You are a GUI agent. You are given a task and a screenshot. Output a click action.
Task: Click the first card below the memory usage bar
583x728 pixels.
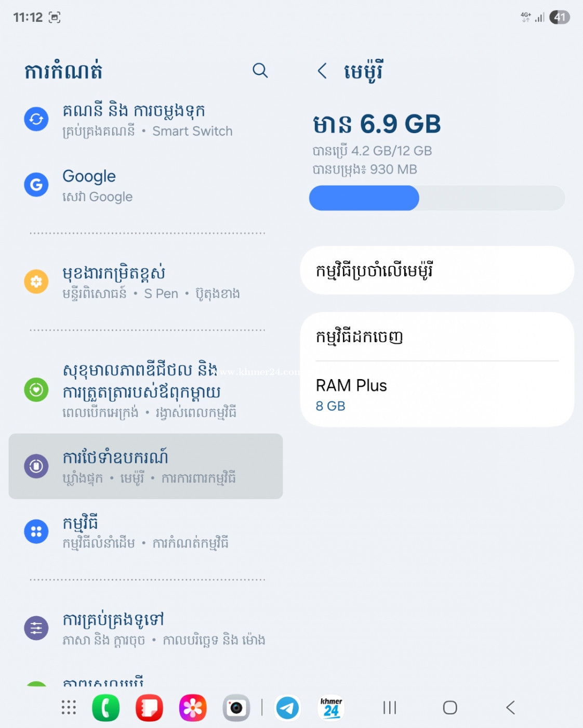point(436,270)
